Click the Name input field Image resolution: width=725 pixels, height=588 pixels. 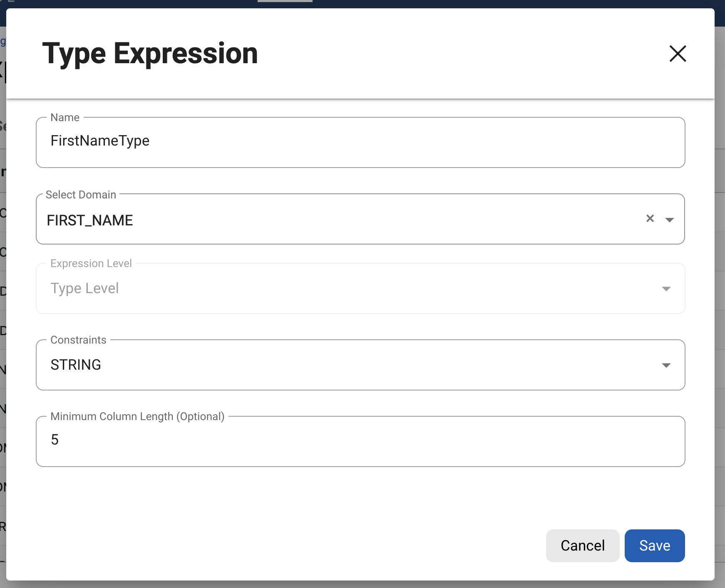[360, 142]
